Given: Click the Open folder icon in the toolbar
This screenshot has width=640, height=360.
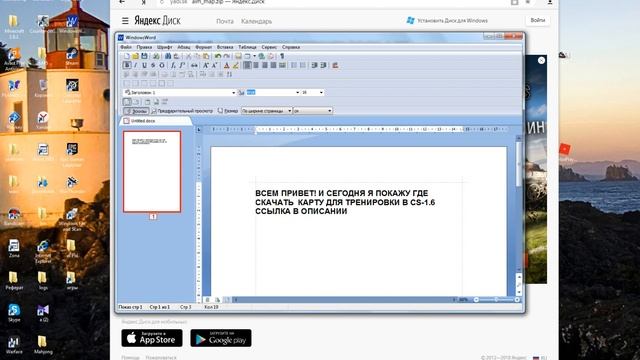Looking at the screenshot, I should (x=135, y=56).
